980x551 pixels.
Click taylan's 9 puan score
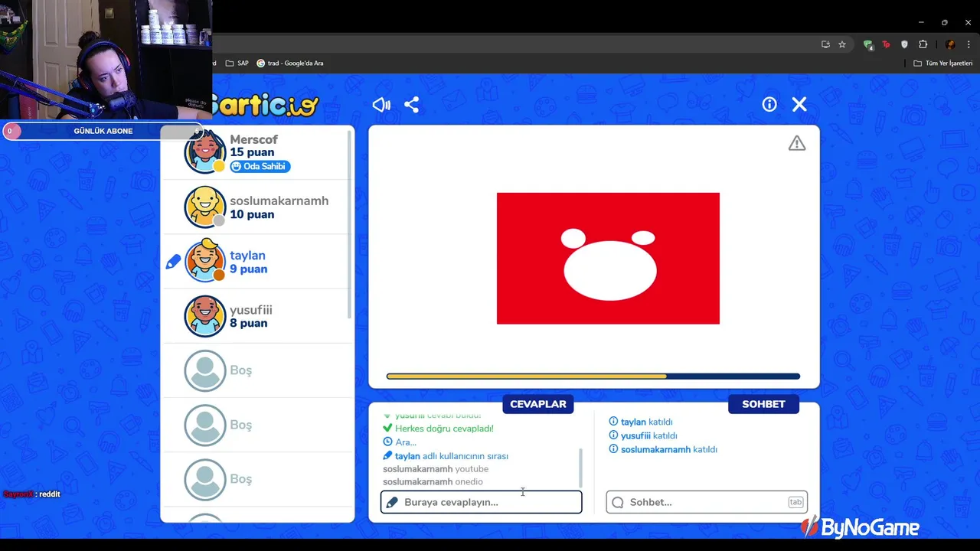(249, 269)
